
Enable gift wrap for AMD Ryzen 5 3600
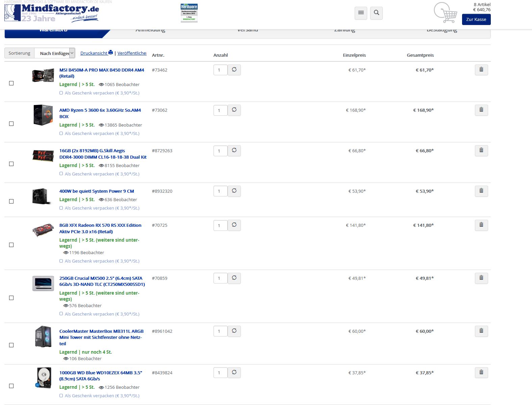(x=61, y=133)
